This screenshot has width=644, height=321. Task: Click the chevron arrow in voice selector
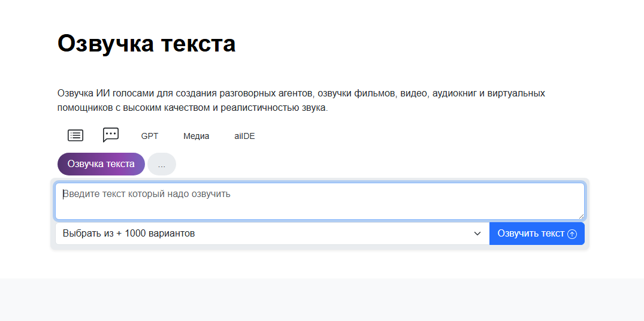point(477,234)
